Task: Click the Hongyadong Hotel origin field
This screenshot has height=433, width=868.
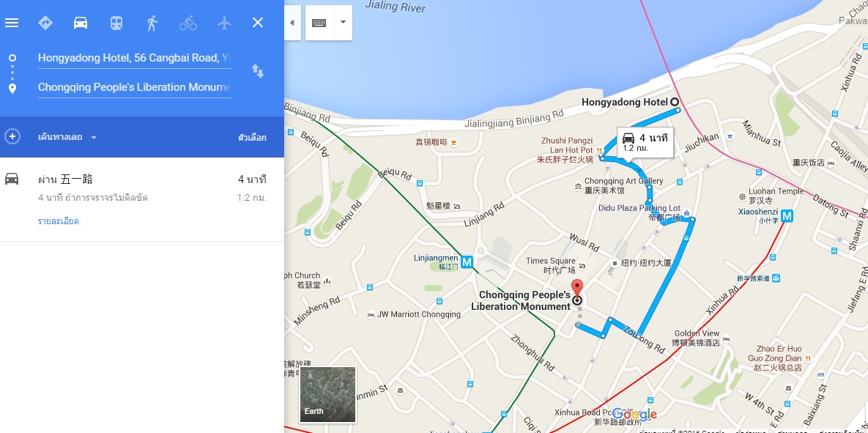Action: tap(135, 58)
